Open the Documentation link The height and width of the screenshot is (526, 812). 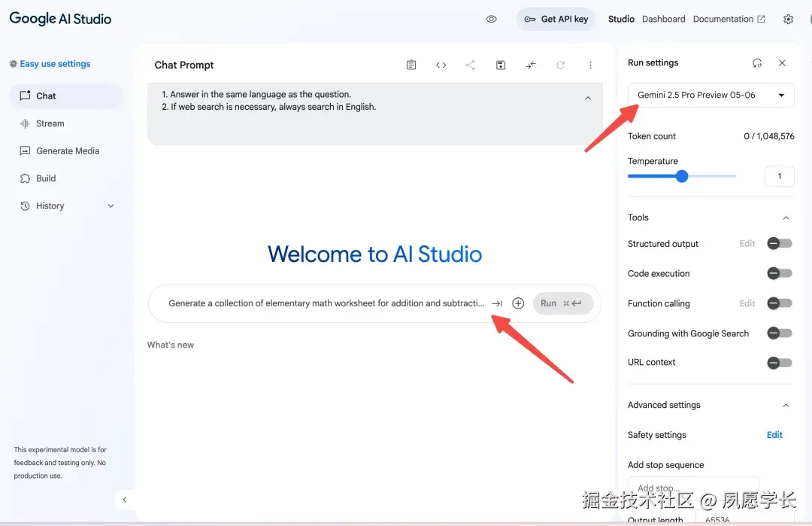tap(729, 19)
